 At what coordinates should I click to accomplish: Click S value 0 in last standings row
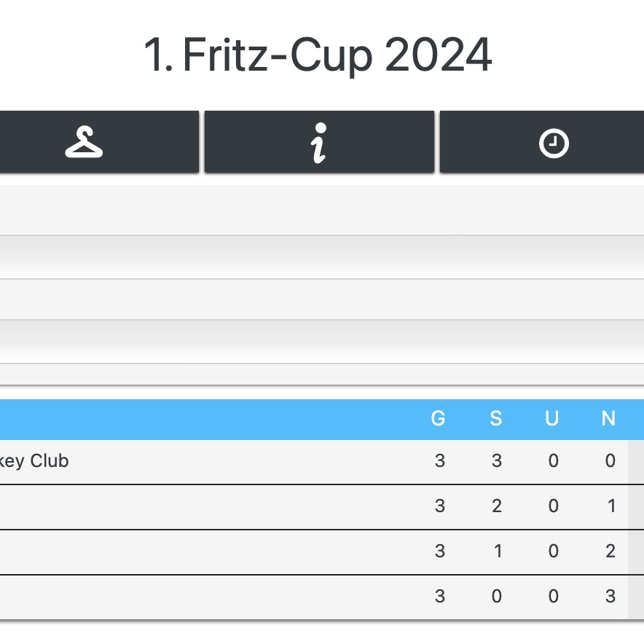tap(496, 597)
